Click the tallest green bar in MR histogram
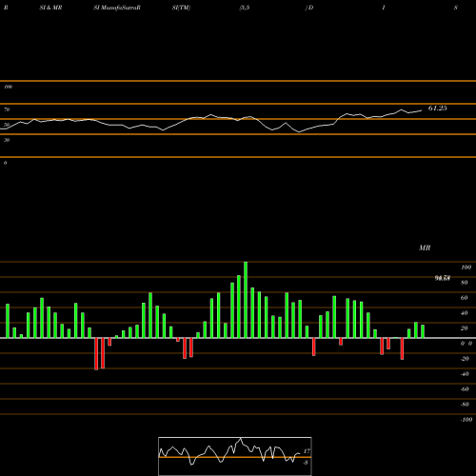The width and height of the screenshot is (476, 476). (x=246, y=300)
